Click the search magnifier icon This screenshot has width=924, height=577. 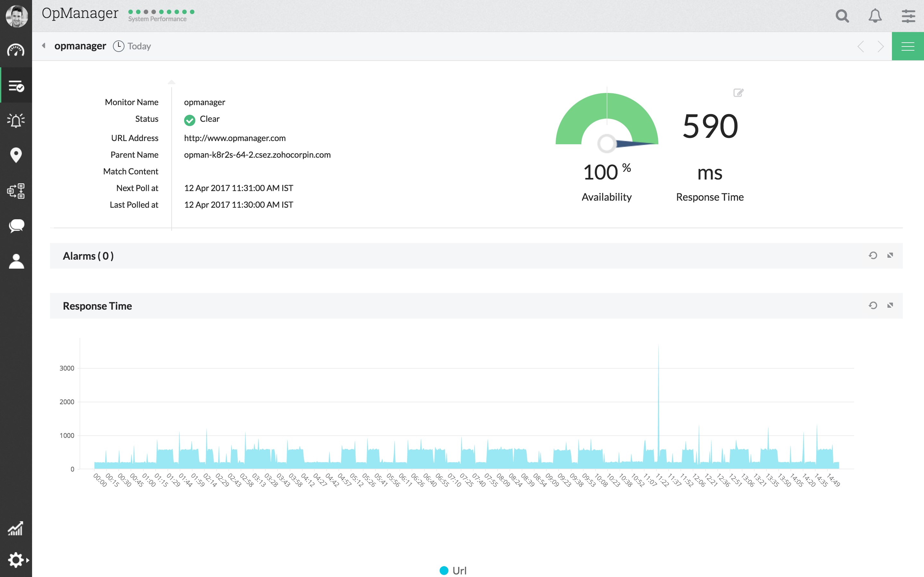[x=842, y=16]
